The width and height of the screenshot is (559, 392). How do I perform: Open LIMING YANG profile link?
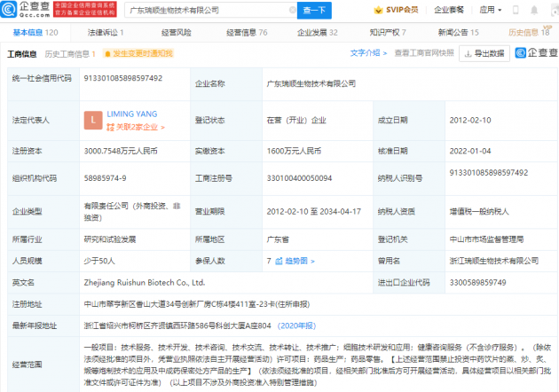click(132, 114)
